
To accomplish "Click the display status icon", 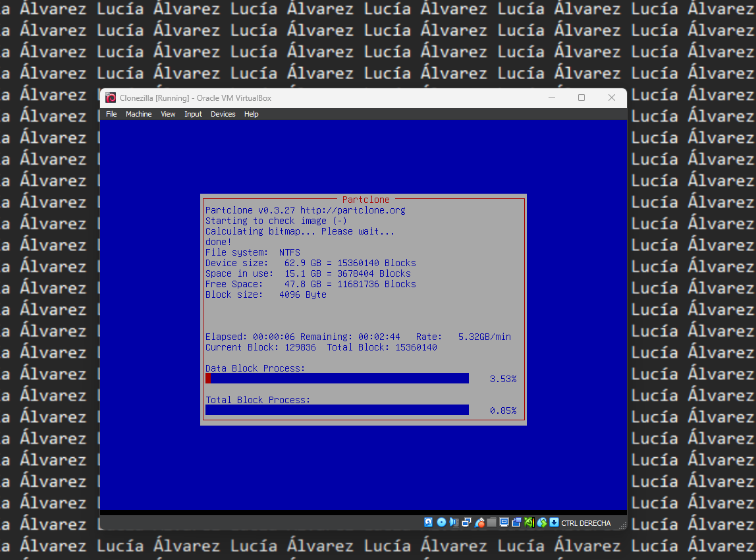I will 504,522.
